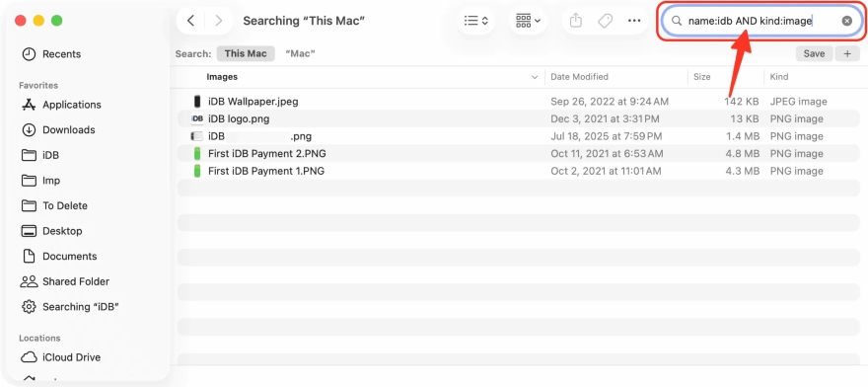Click the Applications icon in sidebar
The width and height of the screenshot is (868, 387).
[x=29, y=105]
